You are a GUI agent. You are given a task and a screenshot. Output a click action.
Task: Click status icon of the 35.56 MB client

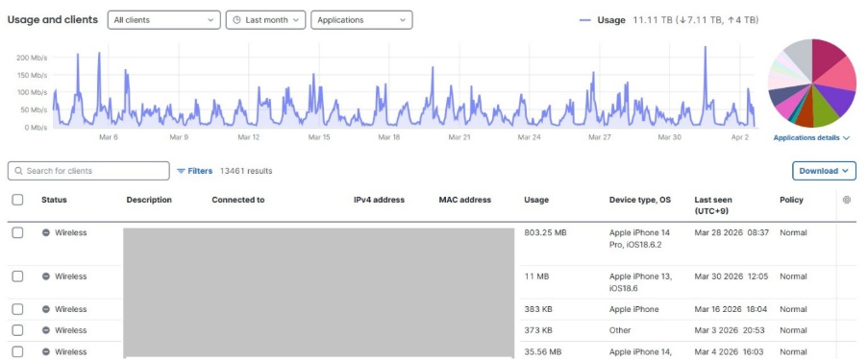click(46, 351)
